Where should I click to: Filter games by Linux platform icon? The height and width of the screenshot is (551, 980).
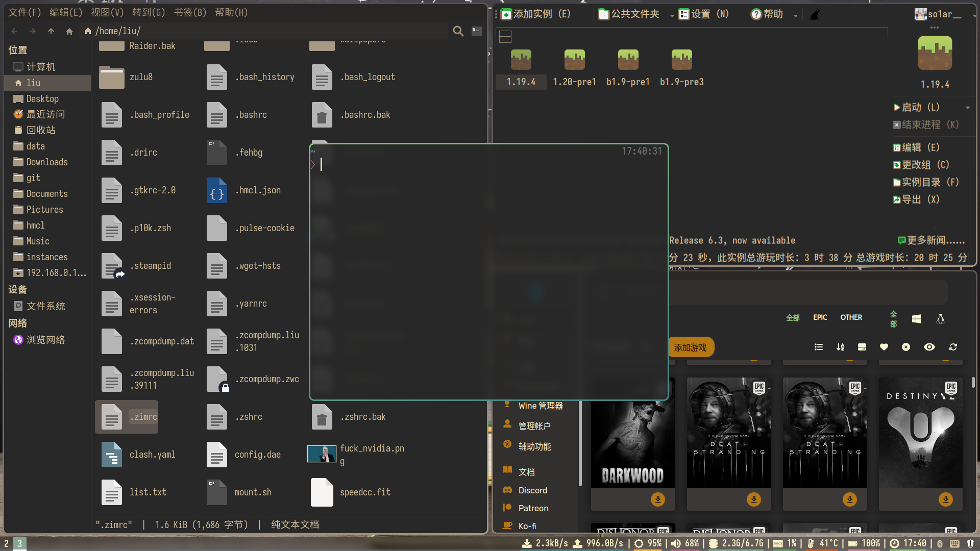click(940, 319)
